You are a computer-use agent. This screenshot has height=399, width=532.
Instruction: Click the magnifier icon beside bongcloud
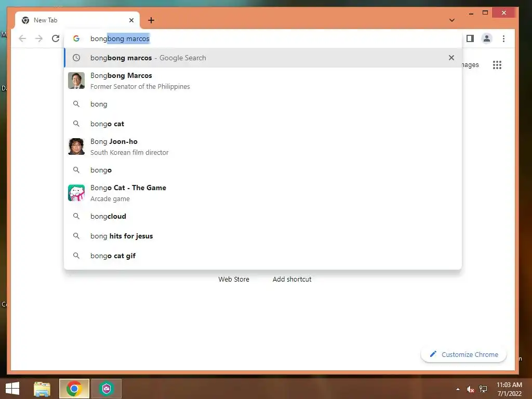(x=76, y=216)
